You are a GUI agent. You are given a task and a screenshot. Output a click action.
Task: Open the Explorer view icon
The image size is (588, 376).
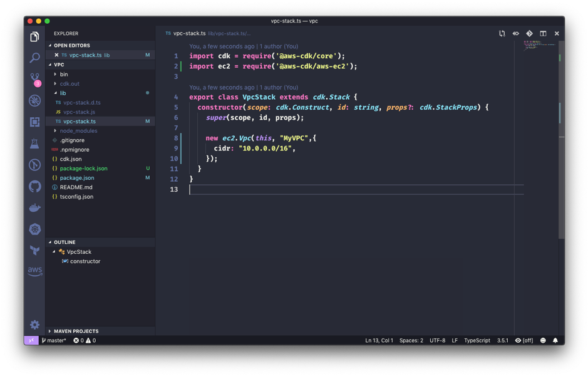pyautogui.click(x=34, y=36)
